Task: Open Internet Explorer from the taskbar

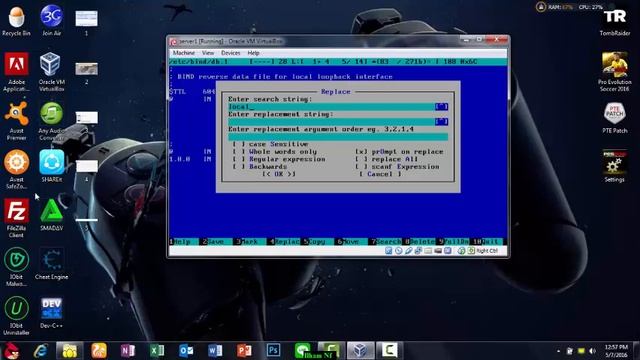Action: 40,351
